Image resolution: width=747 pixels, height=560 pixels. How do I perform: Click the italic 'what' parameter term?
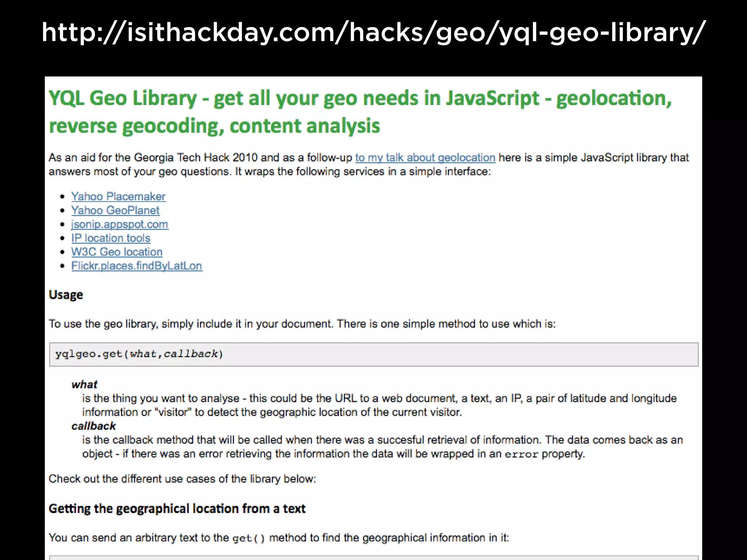(x=85, y=384)
